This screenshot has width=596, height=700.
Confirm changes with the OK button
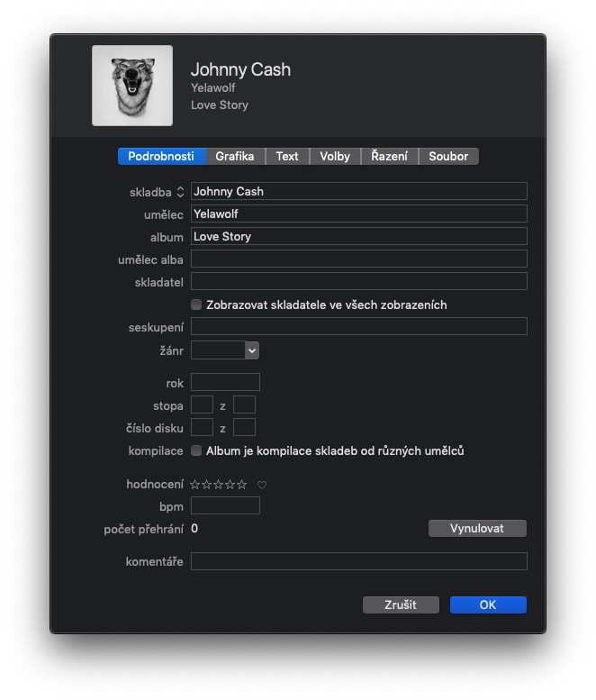click(488, 605)
